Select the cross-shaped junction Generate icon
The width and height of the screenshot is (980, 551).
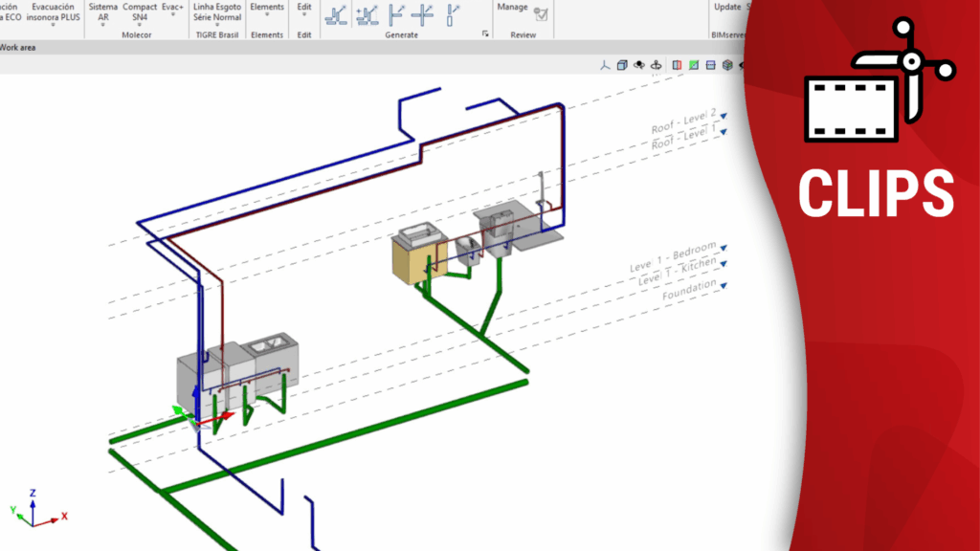click(x=422, y=14)
